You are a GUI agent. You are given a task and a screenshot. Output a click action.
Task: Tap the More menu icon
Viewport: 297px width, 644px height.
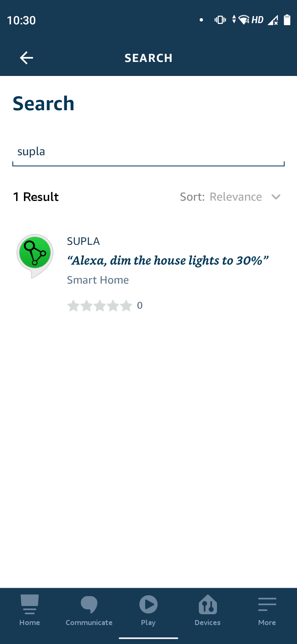click(267, 604)
